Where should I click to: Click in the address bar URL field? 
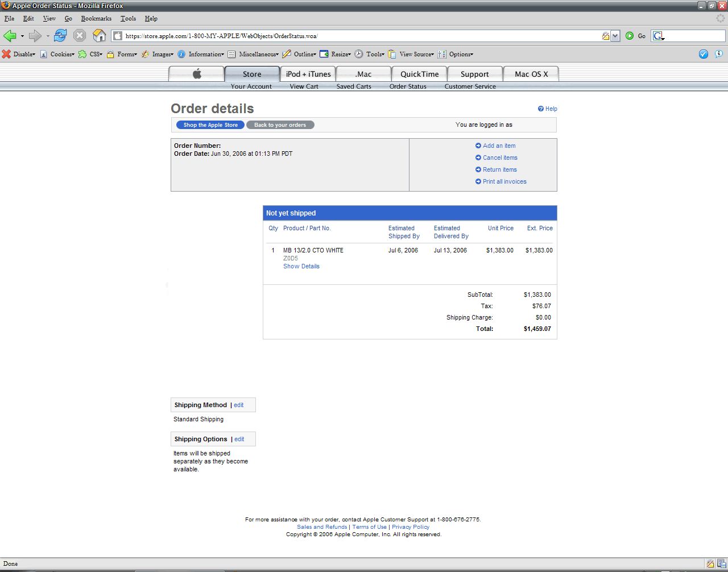[x=362, y=36]
